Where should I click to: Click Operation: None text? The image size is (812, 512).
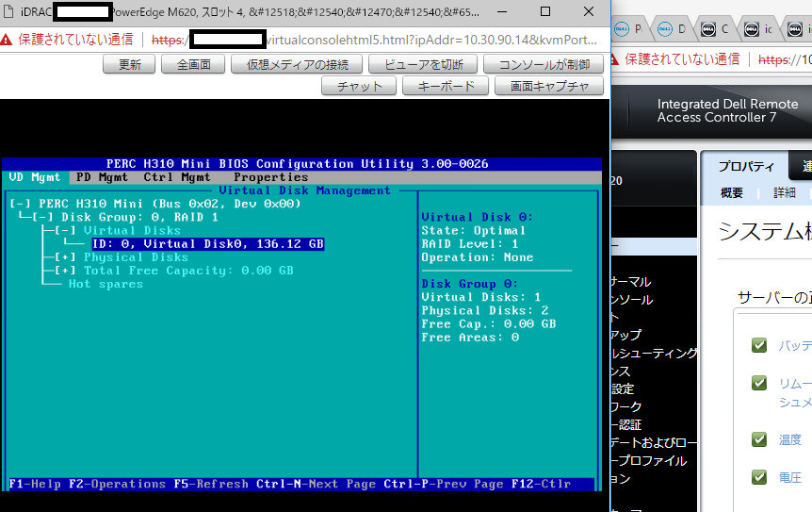(x=477, y=257)
